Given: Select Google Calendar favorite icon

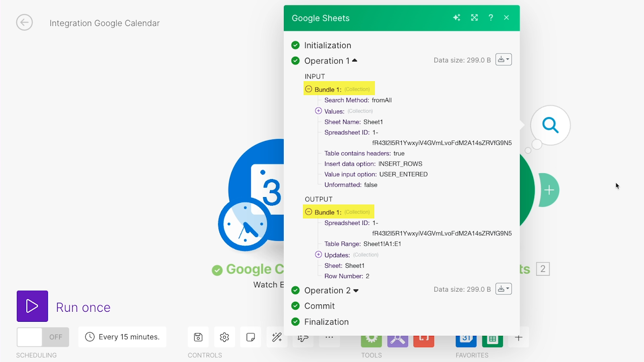Looking at the screenshot, I should point(466,341).
